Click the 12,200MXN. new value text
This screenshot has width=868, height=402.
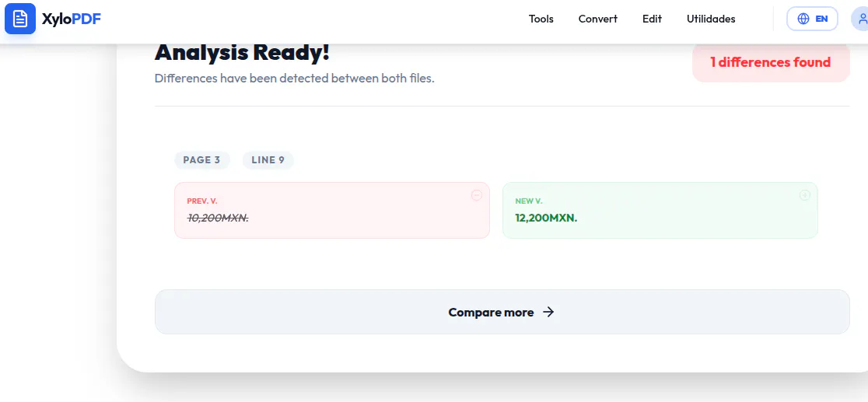point(546,218)
